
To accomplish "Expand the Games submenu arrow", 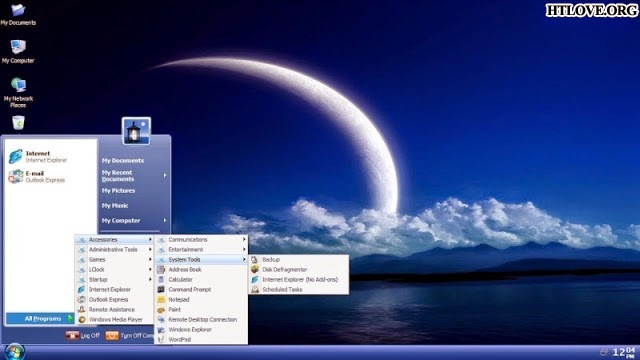I will click(150, 260).
